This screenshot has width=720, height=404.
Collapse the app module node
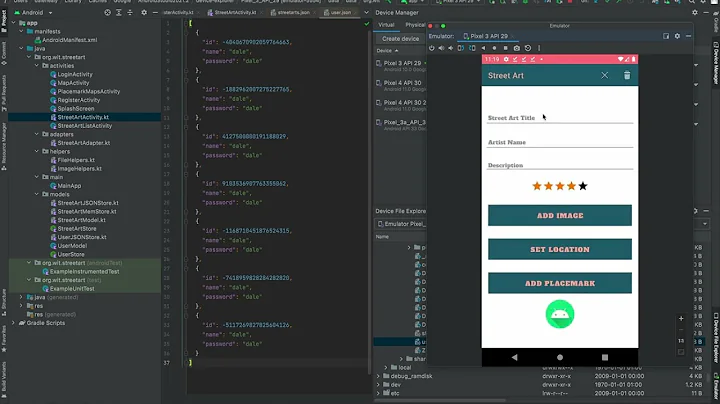tap(13, 22)
